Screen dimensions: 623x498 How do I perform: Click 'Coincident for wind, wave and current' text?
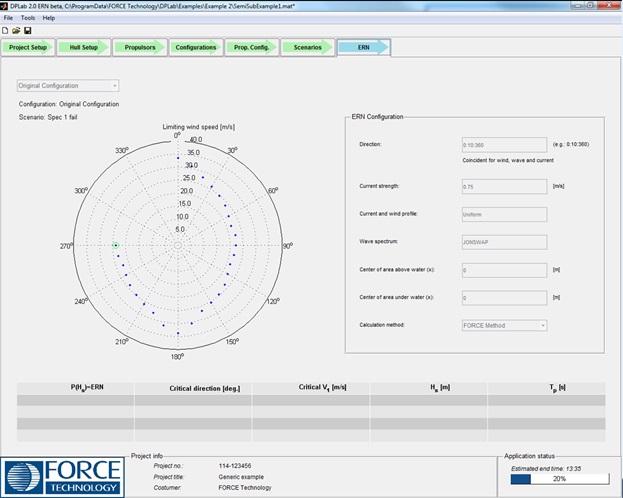point(508,161)
